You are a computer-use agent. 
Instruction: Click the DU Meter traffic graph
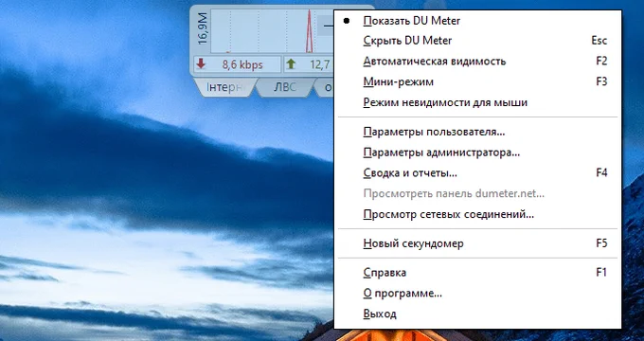[273, 32]
